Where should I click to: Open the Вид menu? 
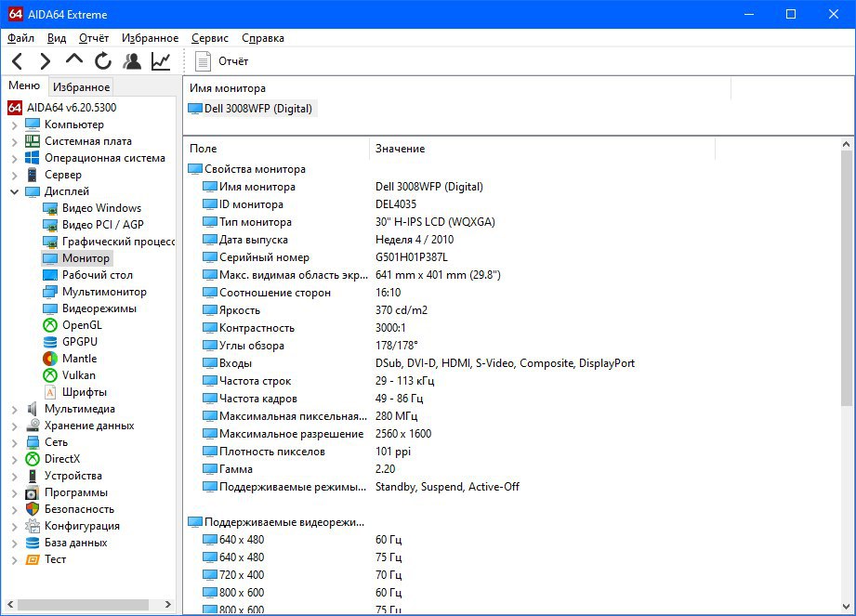coord(56,38)
